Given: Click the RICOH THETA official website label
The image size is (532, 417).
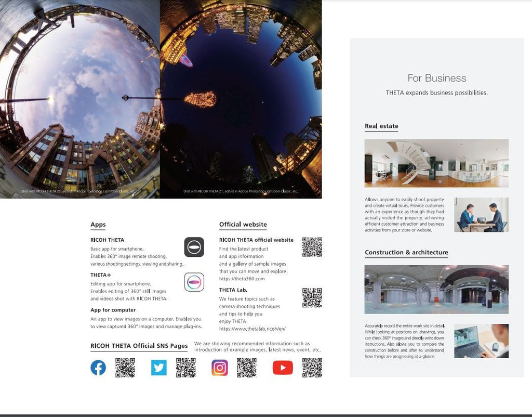Looking at the screenshot, I should (256, 240).
